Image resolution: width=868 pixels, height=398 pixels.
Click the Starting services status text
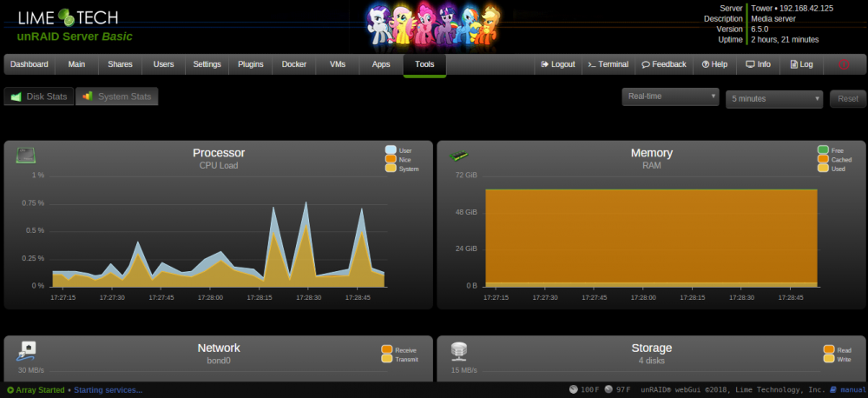(x=108, y=390)
